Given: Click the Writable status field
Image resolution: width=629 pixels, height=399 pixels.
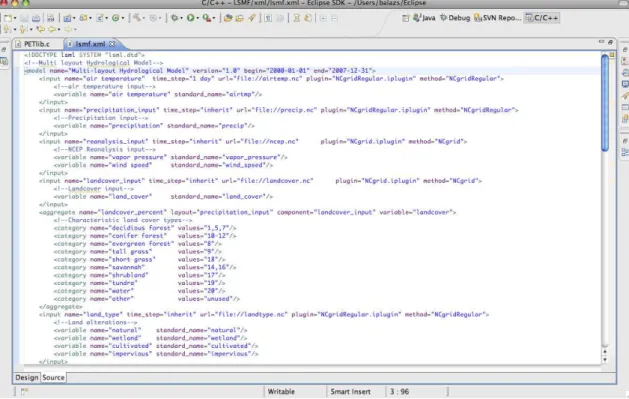Looking at the screenshot, I should click(281, 391).
